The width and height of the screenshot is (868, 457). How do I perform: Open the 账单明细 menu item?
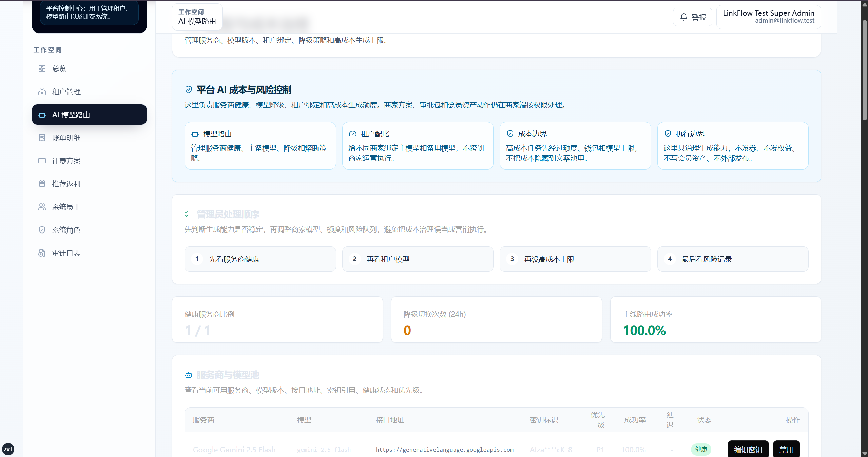coord(89,138)
